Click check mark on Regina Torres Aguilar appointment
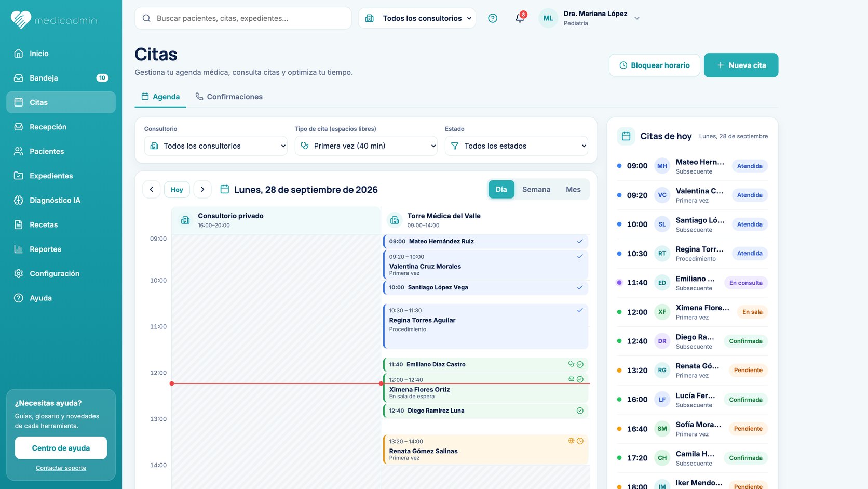The height and width of the screenshot is (489, 868). click(x=580, y=310)
